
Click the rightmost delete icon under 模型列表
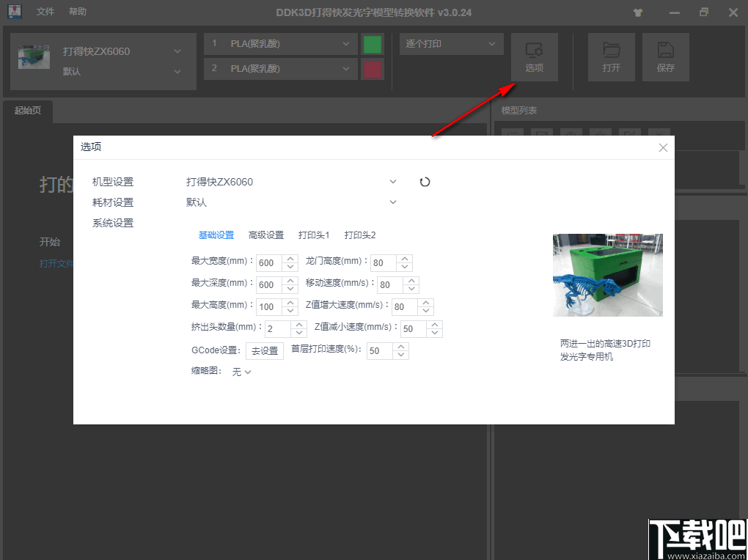pyautogui.click(x=659, y=133)
